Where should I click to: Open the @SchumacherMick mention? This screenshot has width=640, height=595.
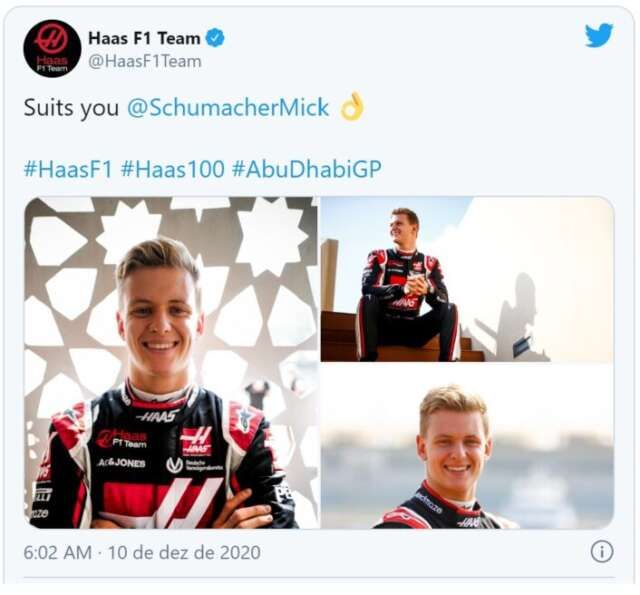(228, 108)
